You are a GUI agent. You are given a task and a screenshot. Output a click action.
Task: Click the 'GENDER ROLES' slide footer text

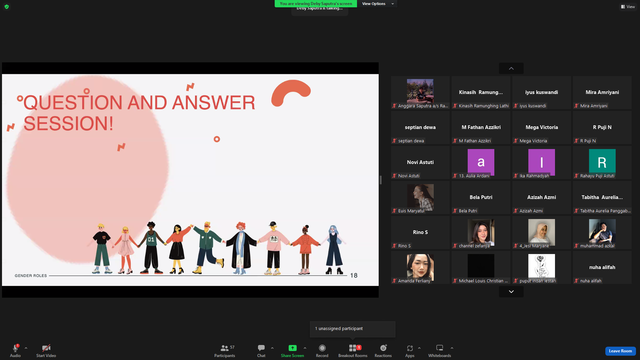tap(31, 276)
